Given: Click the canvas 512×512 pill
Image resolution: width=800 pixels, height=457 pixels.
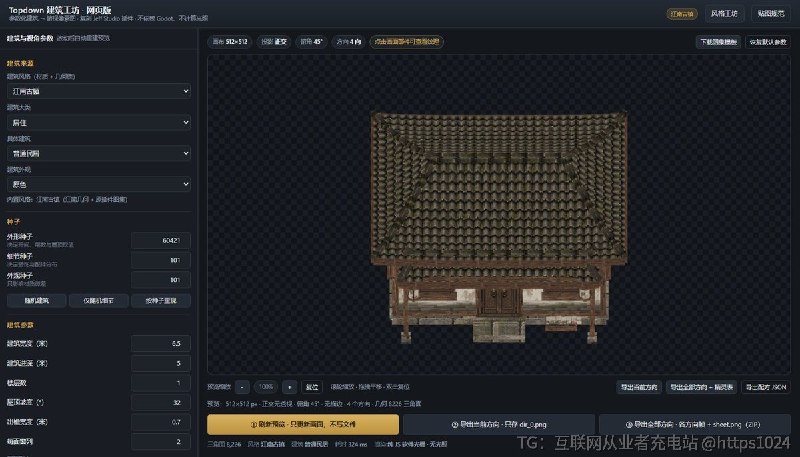Looking at the screenshot, I should 230,42.
